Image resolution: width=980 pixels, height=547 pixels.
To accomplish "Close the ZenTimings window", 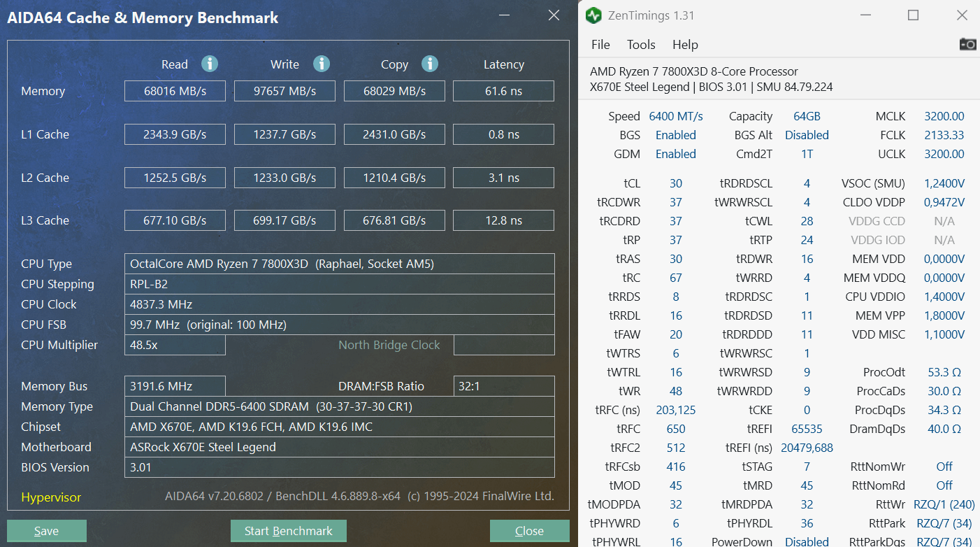I will click(962, 15).
